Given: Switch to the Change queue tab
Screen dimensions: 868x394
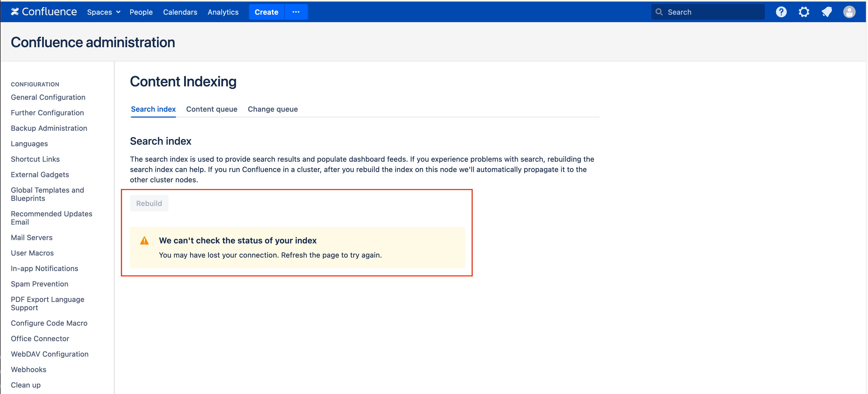Looking at the screenshot, I should point(273,109).
